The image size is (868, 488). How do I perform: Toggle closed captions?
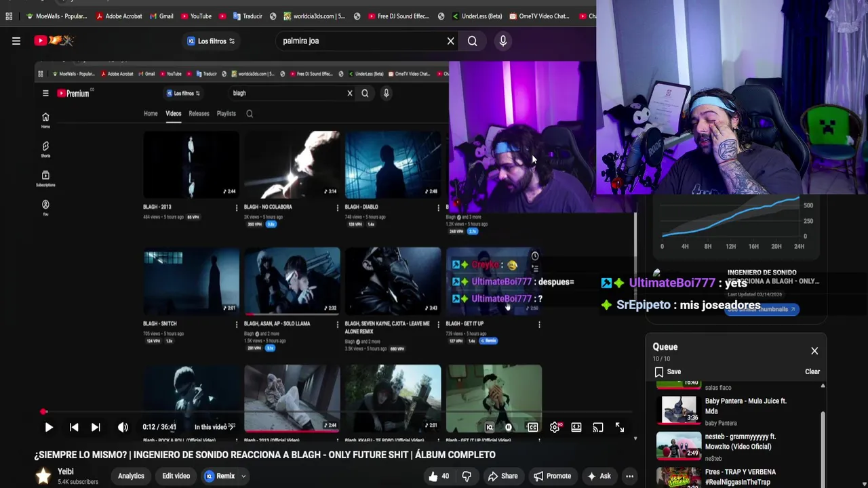[x=532, y=427]
